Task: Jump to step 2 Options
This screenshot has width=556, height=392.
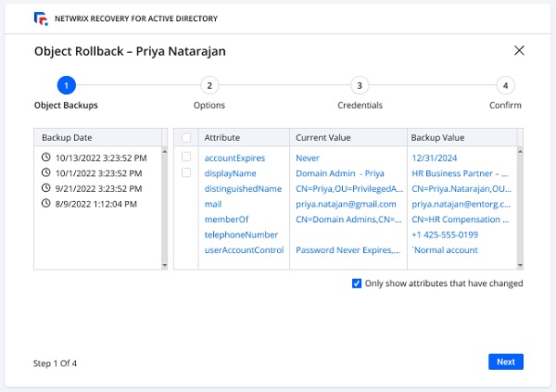Action: pos(209,86)
